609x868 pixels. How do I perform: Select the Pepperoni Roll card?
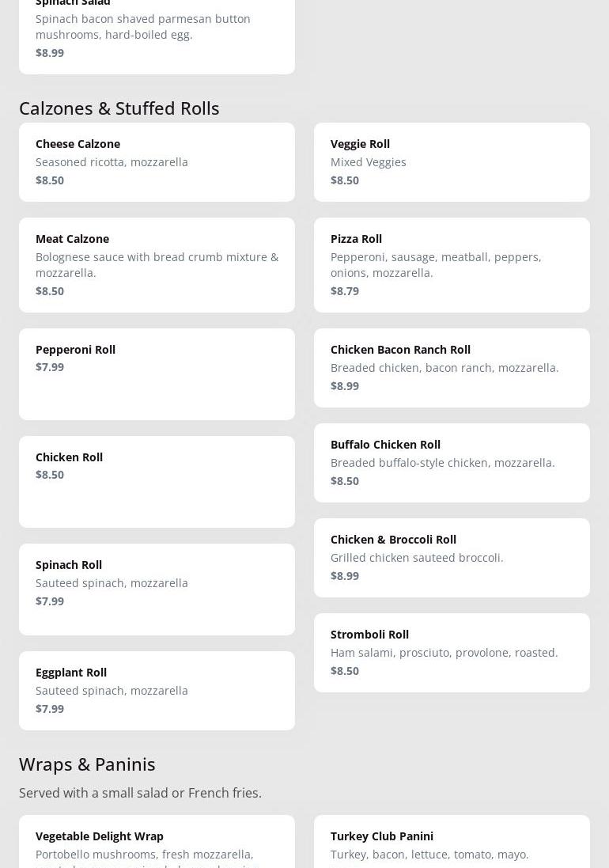tap(157, 373)
